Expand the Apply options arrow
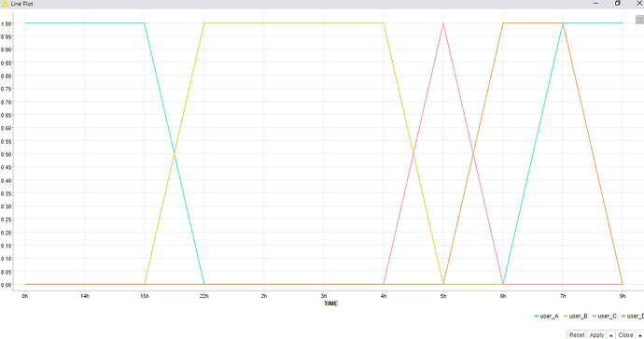Screen dimensions: 644x339 coord(610,335)
